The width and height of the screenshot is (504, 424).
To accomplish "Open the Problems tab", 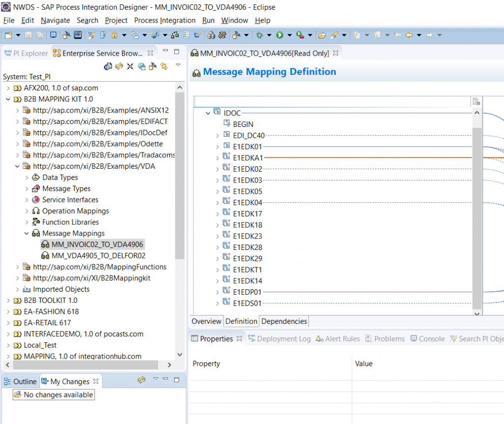I will pyautogui.click(x=385, y=338).
